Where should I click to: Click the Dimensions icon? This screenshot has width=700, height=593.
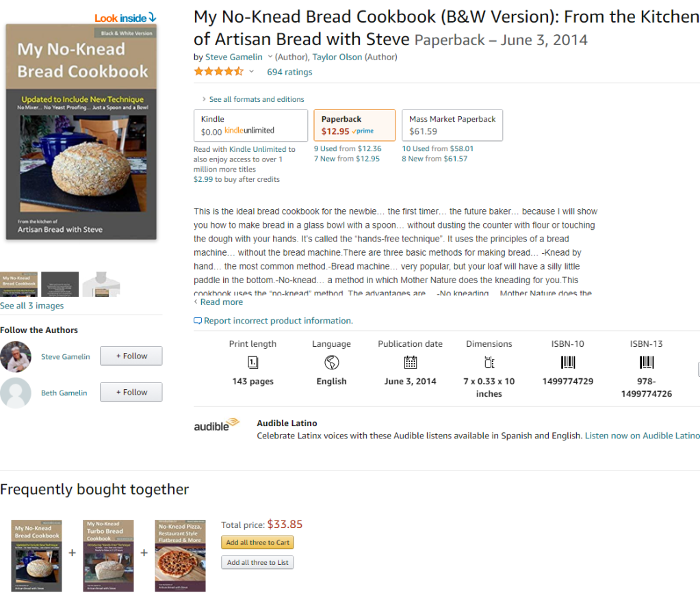(489, 363)
